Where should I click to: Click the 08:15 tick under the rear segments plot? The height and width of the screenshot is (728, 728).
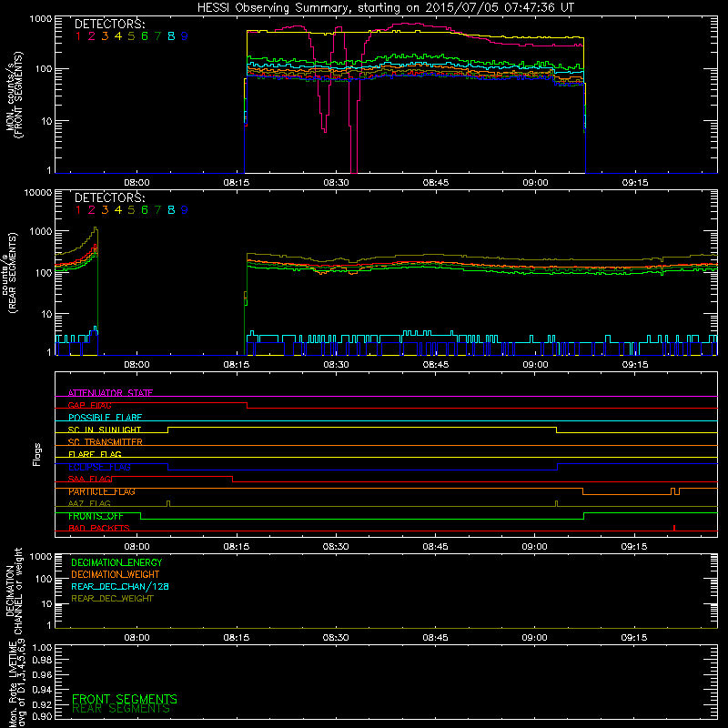point(237,365)
